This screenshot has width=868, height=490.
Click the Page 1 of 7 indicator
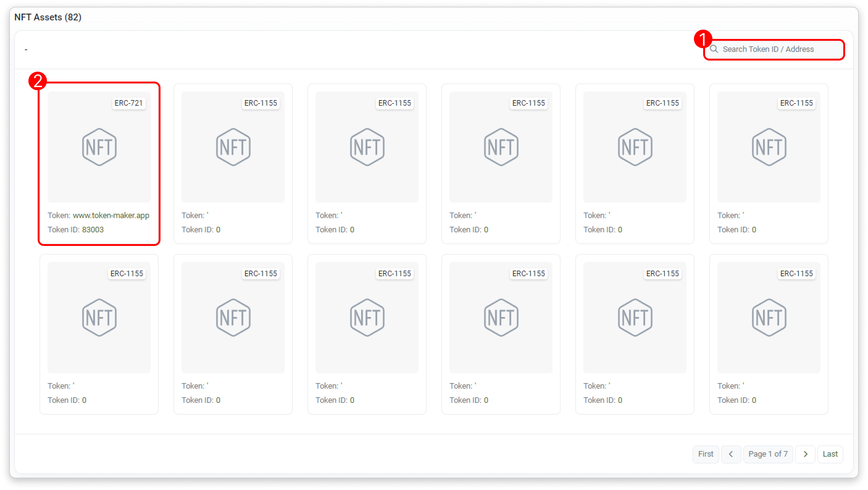768,454
